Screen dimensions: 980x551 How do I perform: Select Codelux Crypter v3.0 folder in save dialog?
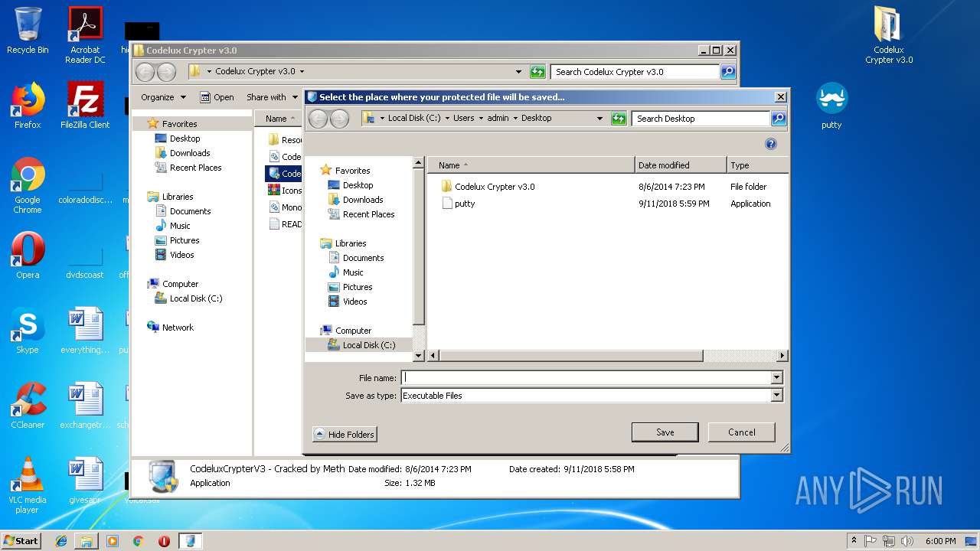point(495,187)
